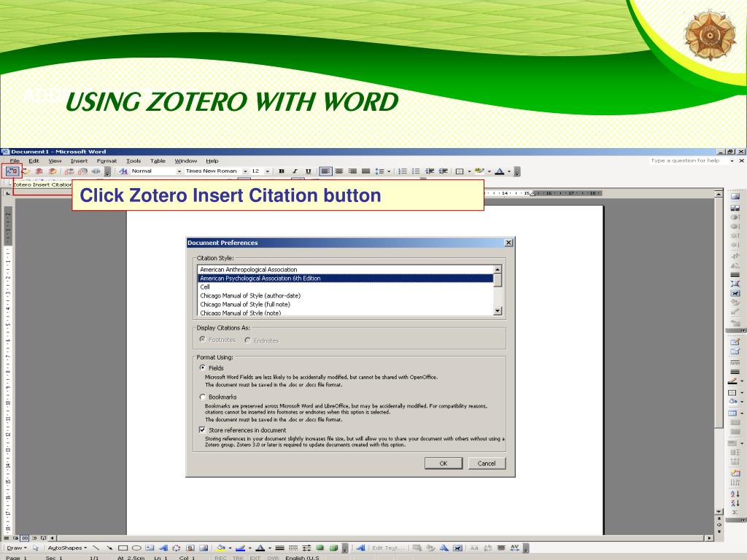This screenshot has height=560, width=747.
Task: Toggle Bold formatting in toolbar
Action: (282, 171)
